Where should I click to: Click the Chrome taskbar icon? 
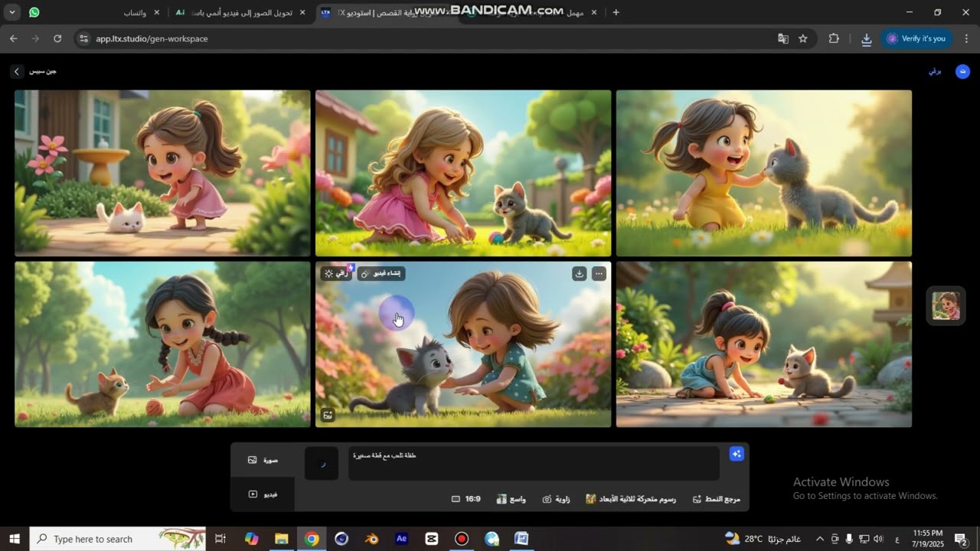pos(312,539)
